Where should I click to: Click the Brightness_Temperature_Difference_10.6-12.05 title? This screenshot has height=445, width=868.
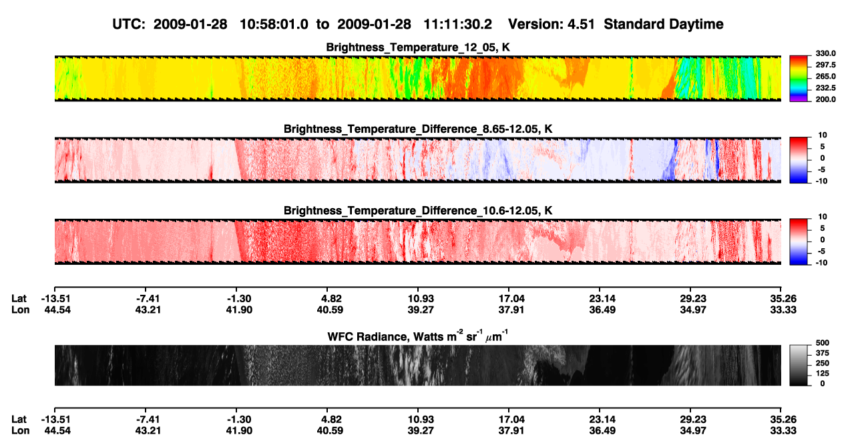(418, 211)
